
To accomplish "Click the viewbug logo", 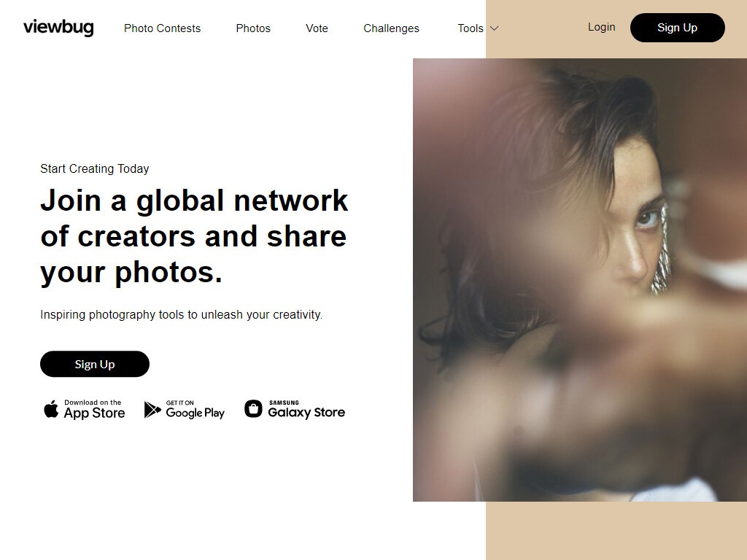I will click(58, 27).
